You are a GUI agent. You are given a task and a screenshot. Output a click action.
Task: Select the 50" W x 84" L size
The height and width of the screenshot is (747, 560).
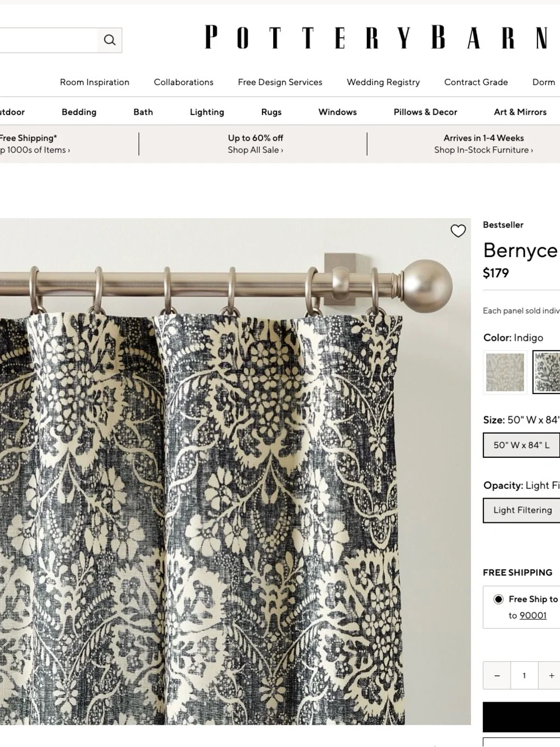click(x=521, y=445)
